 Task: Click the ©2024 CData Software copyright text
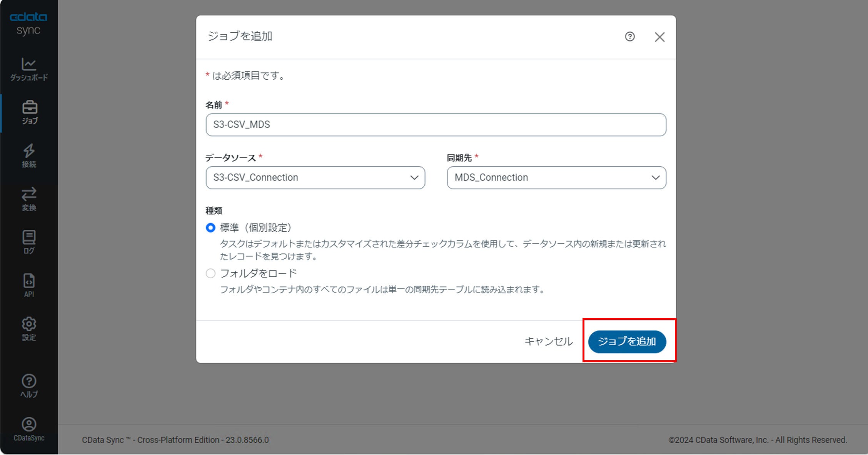[x=758, y=440]
